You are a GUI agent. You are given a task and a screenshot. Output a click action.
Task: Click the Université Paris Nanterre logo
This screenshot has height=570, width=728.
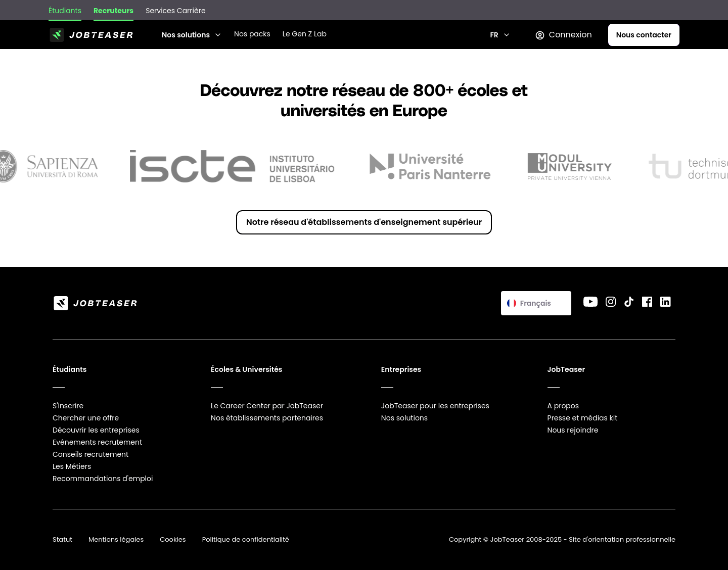tap(430, 167)
